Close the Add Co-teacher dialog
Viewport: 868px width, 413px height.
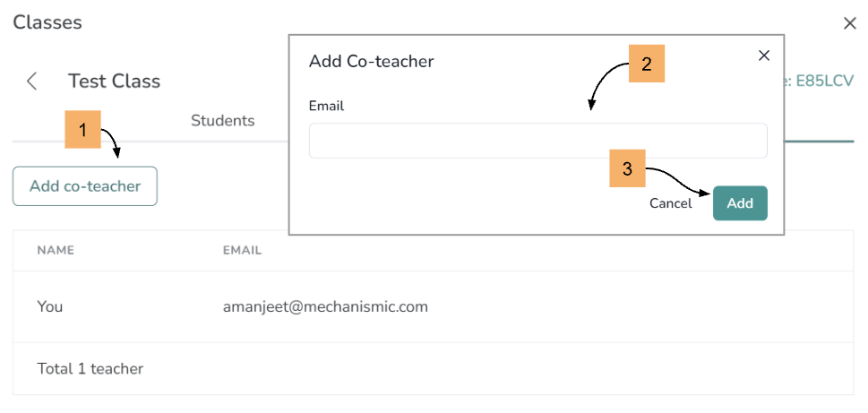pyautogui.click(x=764, y=56)
